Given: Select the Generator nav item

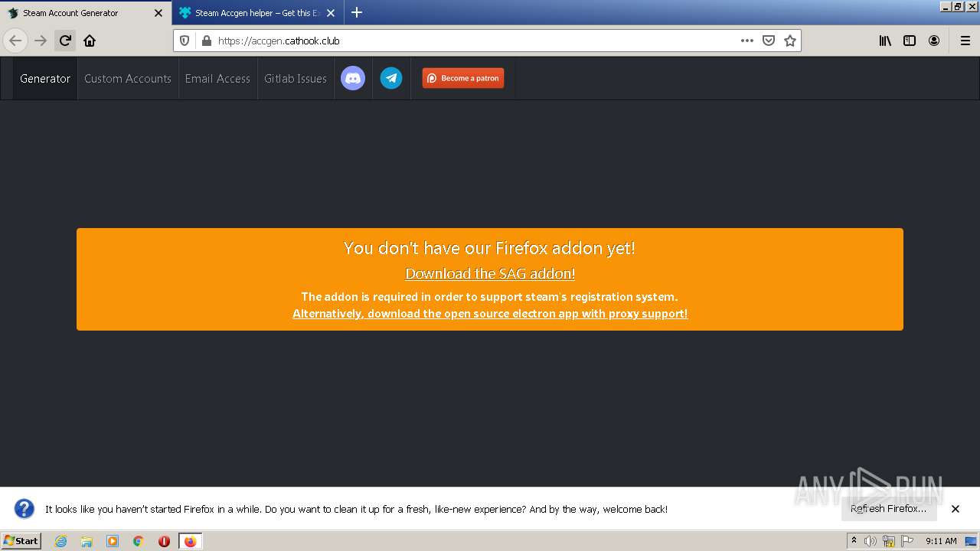Looking at the screenshot, I should click(x=45, y=79).
